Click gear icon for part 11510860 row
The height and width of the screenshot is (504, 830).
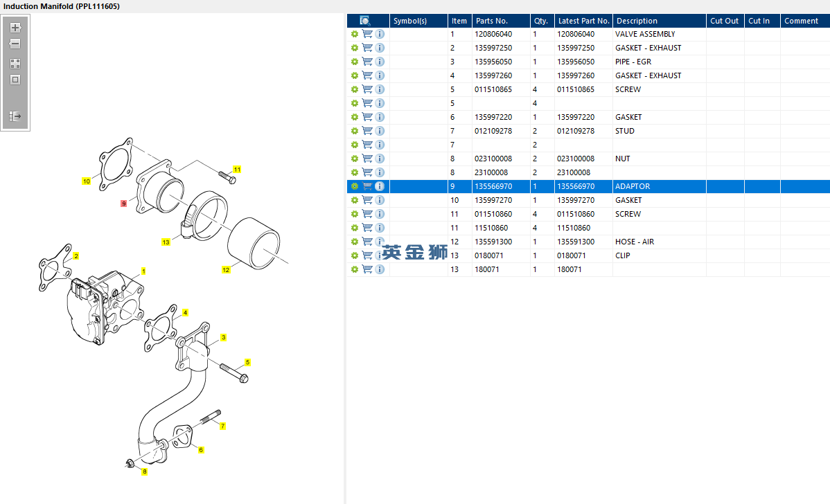355,228
